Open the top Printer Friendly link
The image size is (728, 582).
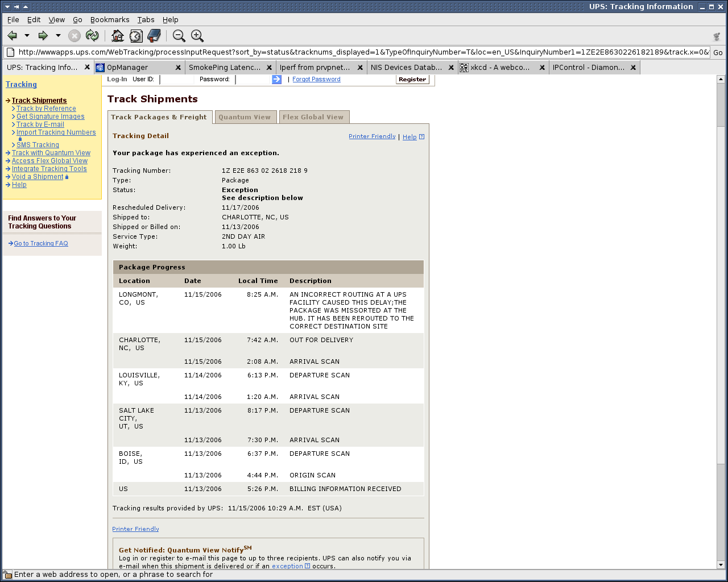pos(372,136)
